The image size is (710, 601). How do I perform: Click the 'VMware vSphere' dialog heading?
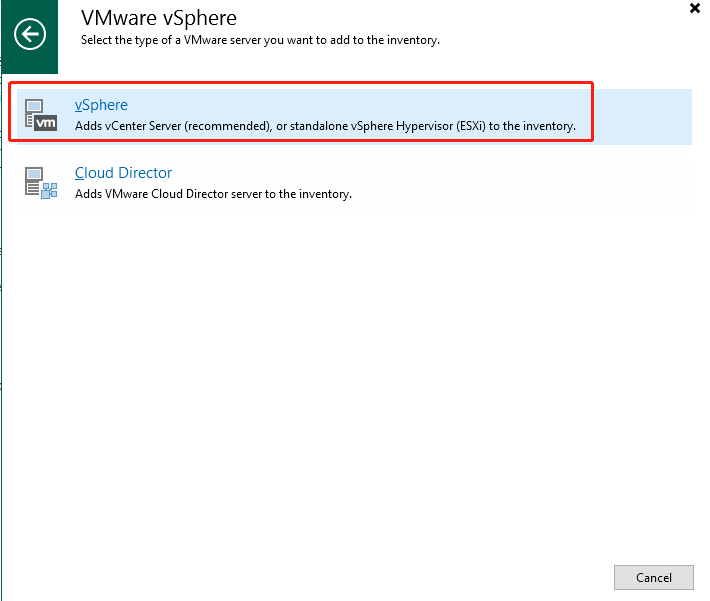click(x=159, y=18)
